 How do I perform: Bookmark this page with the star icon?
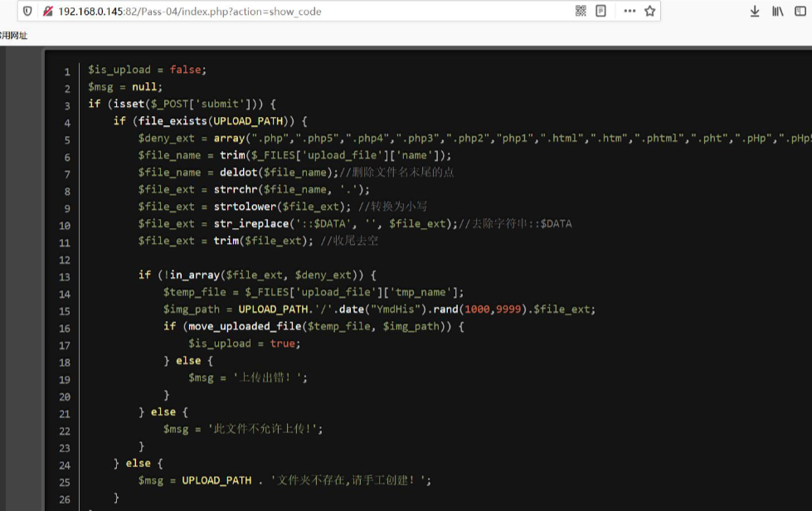coord(650,11)
